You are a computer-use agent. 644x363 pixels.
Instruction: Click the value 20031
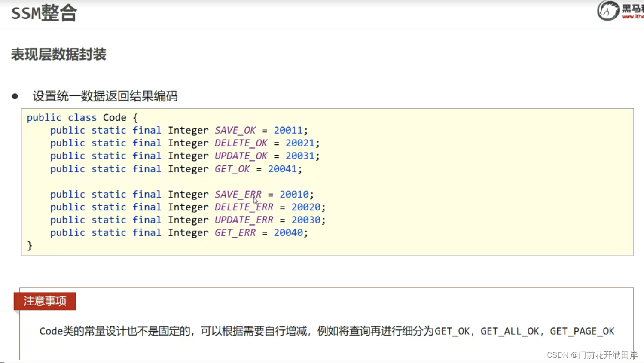pos(300,156)
